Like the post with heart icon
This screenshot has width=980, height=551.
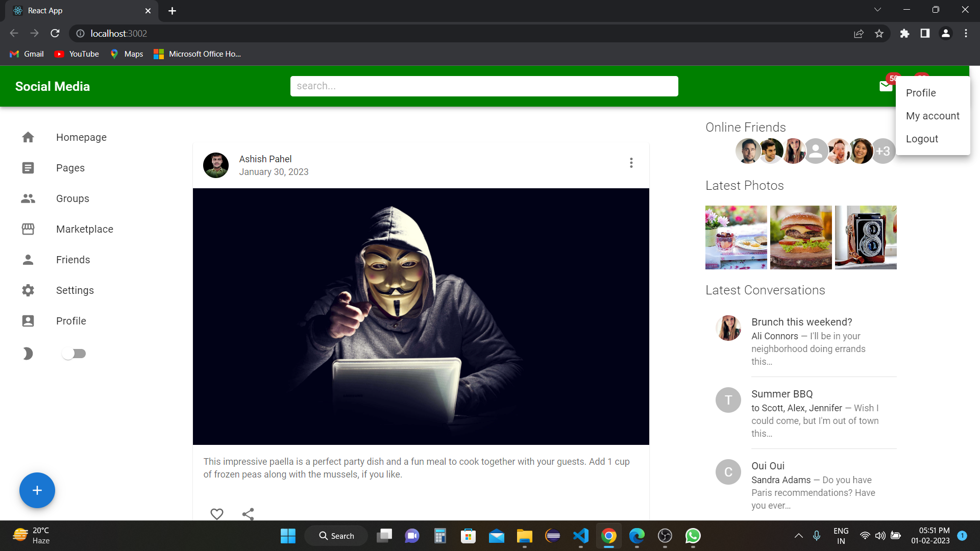coord(217,514)
